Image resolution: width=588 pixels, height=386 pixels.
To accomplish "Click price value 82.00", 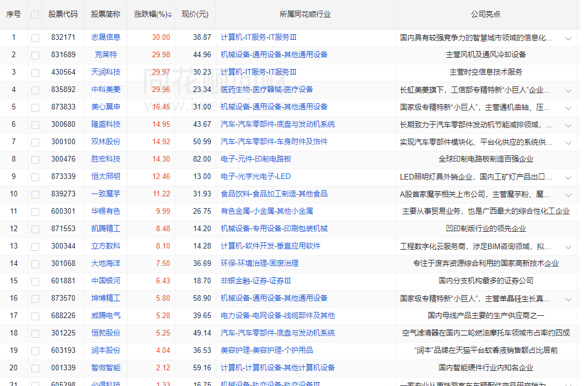I will click(202, 159).
